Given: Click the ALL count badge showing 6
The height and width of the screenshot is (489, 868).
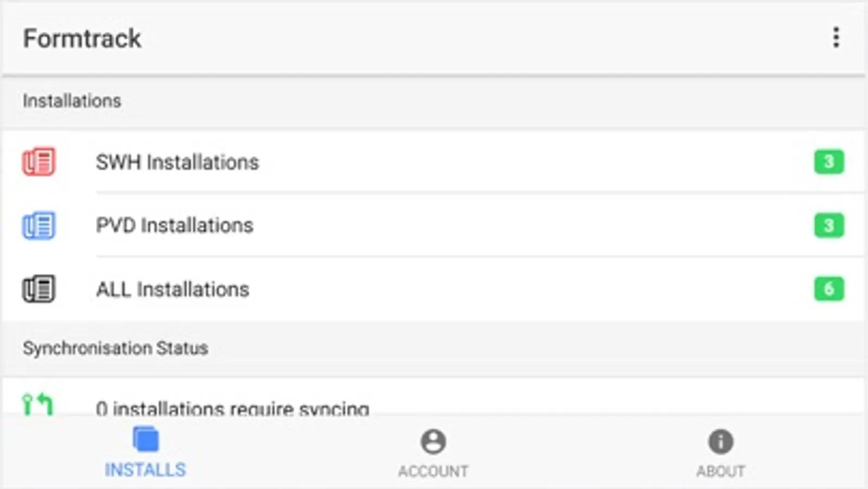Looking at the screenshot, I should click(x=828, y=289).
